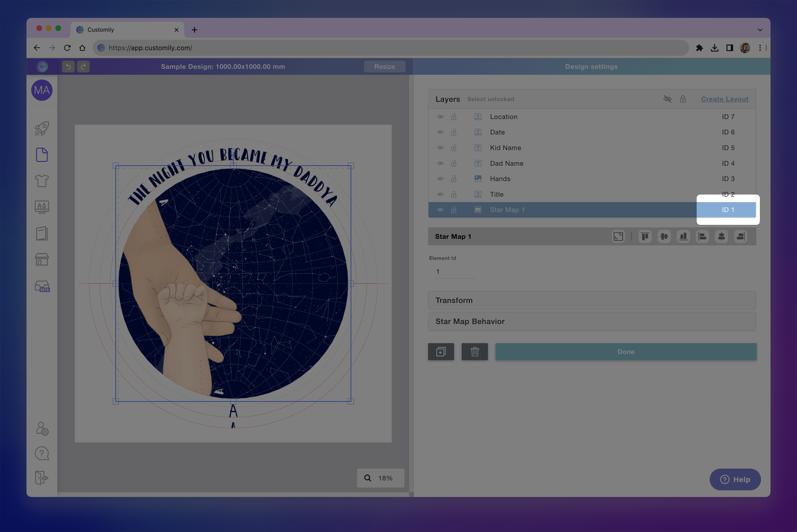Expand the Transform section
The height and width of the screenshot is (532, 797).
pos(592,300)
